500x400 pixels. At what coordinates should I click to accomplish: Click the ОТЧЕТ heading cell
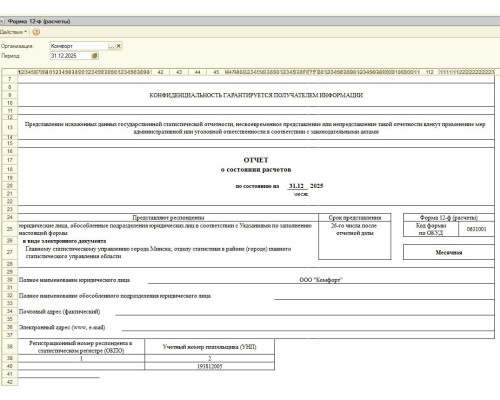pos(256,160)
